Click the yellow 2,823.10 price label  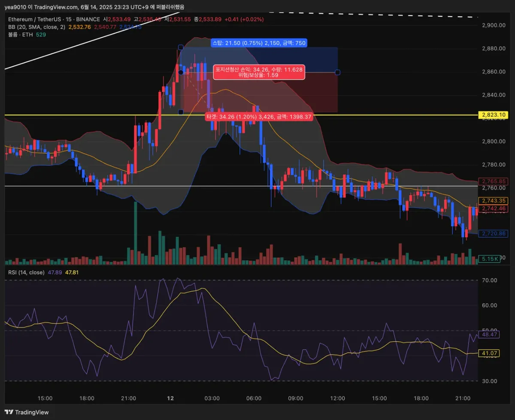pyautogui.click(x=493, y=115)
